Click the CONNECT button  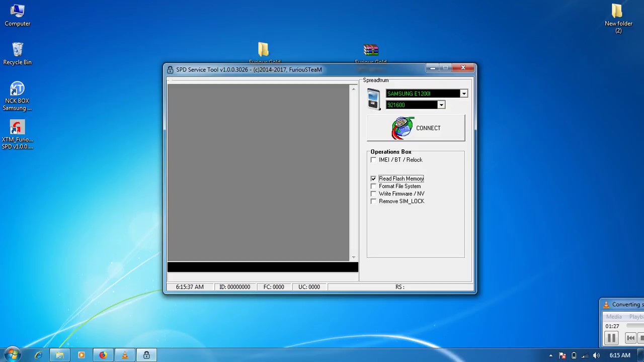point(416,128)
